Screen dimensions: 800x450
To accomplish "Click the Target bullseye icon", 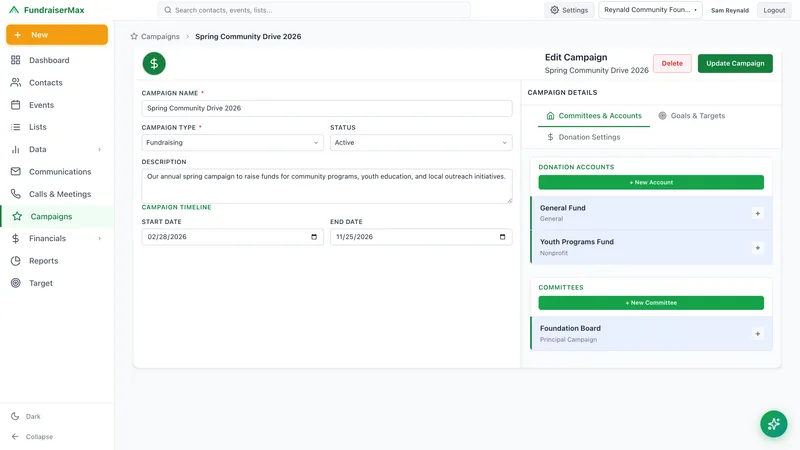I will point(16,283).
